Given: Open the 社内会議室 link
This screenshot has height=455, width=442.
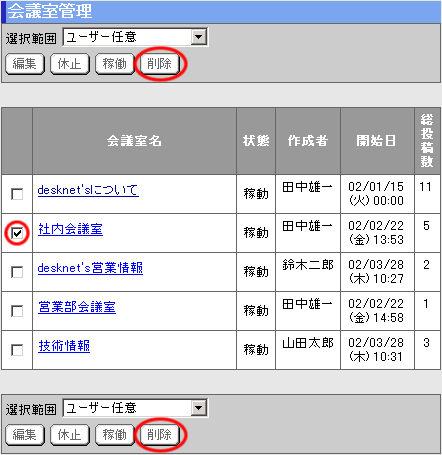Looking at the screenshot, I should [70, 229].
